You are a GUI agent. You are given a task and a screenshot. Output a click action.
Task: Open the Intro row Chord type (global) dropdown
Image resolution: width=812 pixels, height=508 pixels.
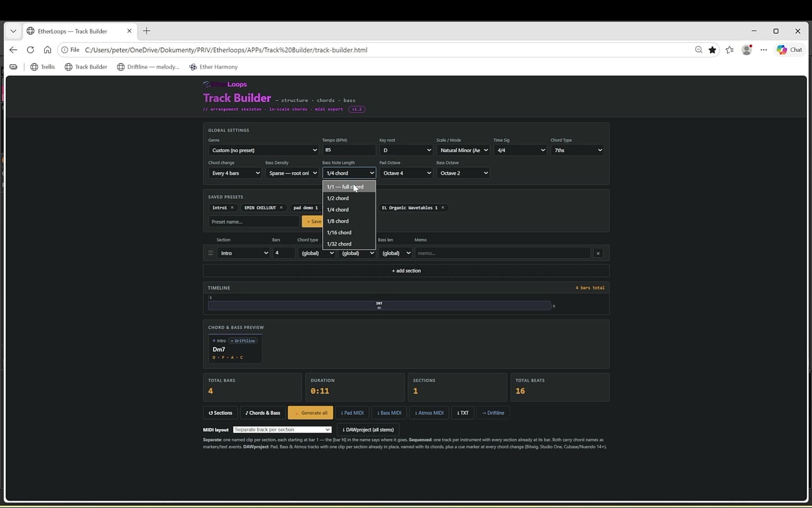coord(317,253)
